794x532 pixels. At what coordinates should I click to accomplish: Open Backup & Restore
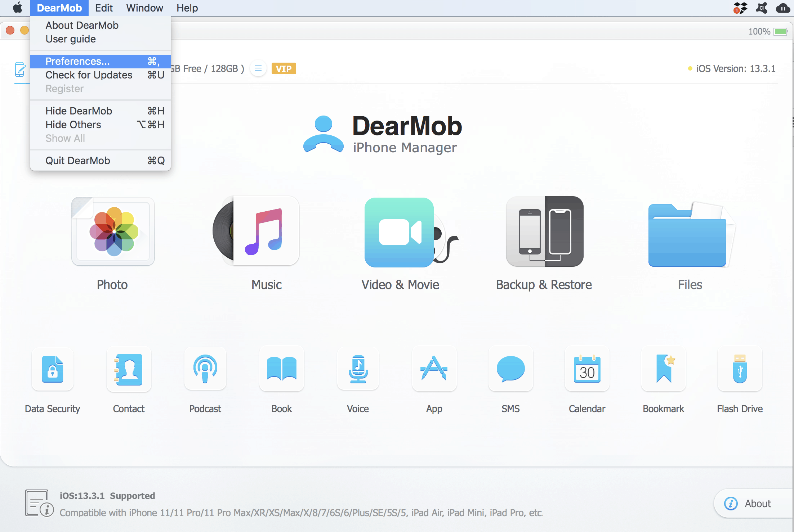tap(544, 232)
